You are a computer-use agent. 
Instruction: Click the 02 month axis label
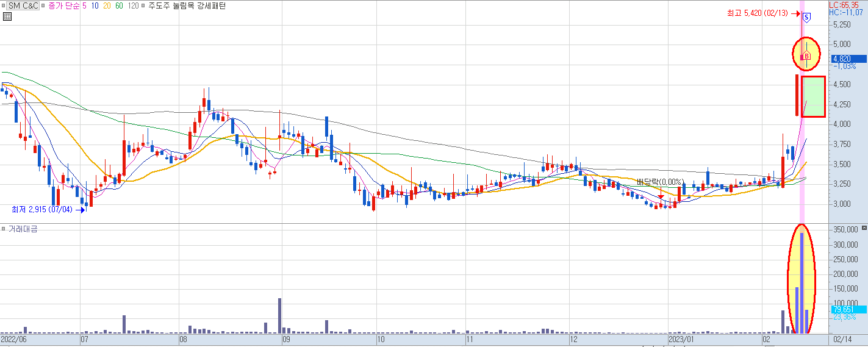click(767, 338)
